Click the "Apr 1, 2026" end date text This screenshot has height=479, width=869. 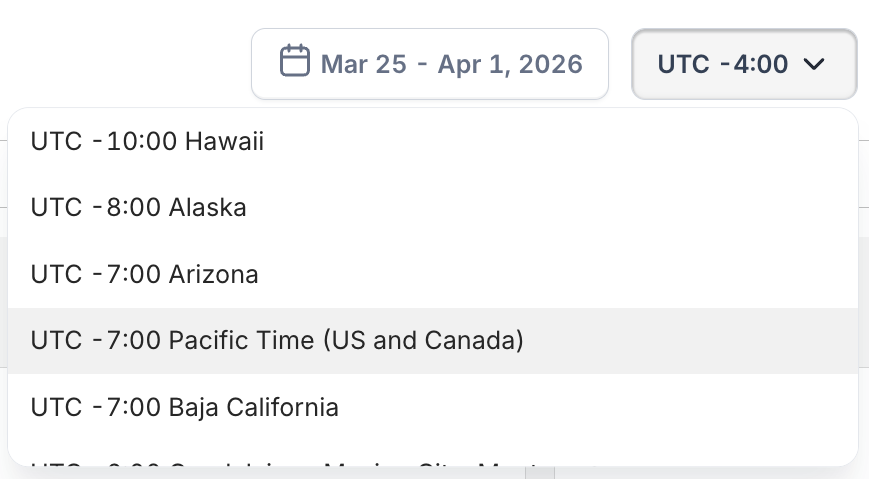pyautogui.click(x=511, y=65)
